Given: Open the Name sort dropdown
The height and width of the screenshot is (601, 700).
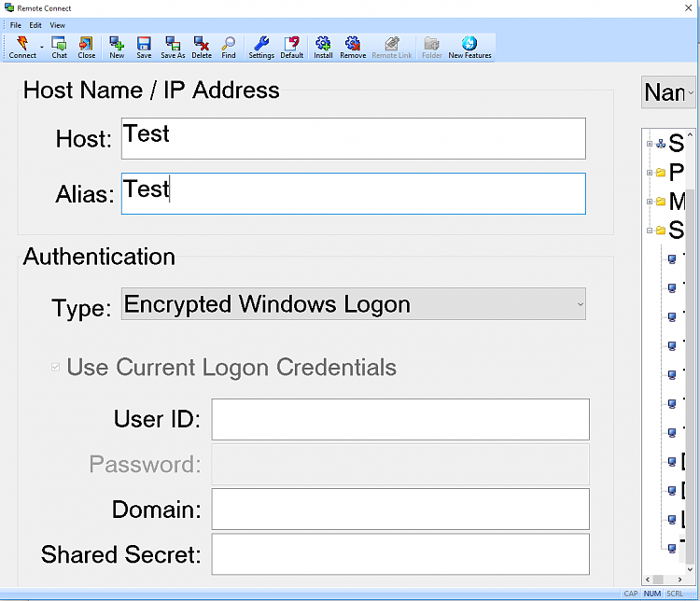Looking at the screenshot, I should [668, 92].
